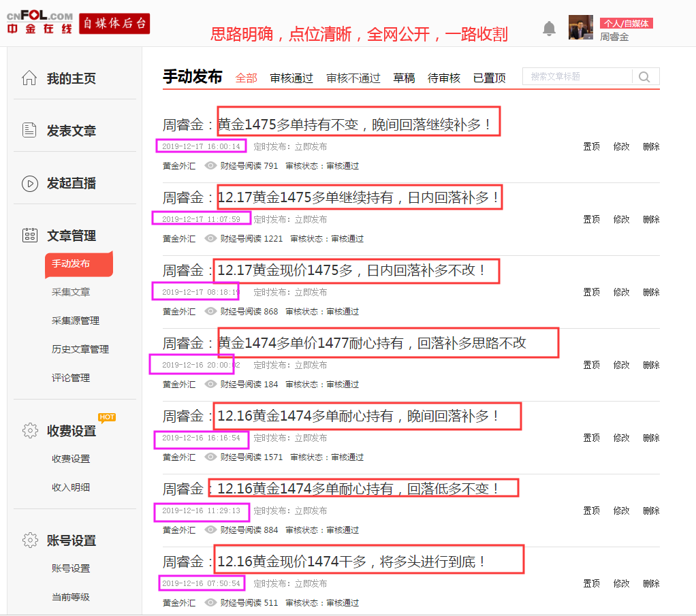
Task: Click eye icon in the 791 reads row
Action: [210, 165]
